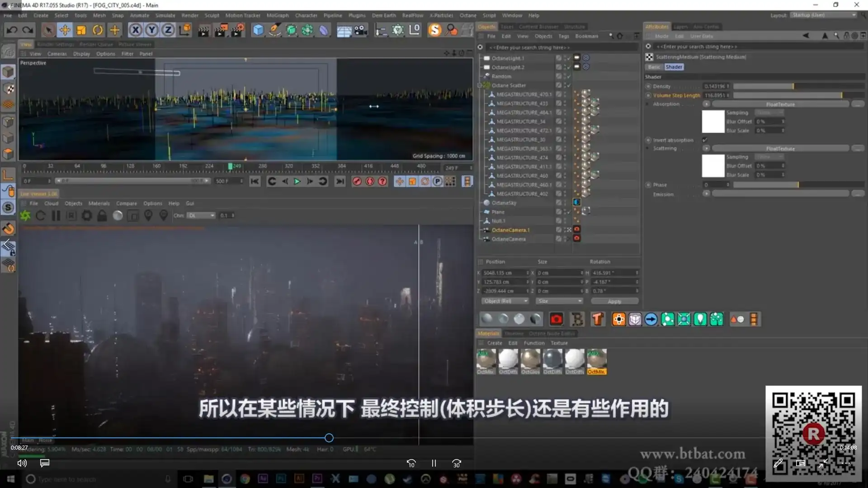Select the Scale tool in the toolbar

point(81,30)
